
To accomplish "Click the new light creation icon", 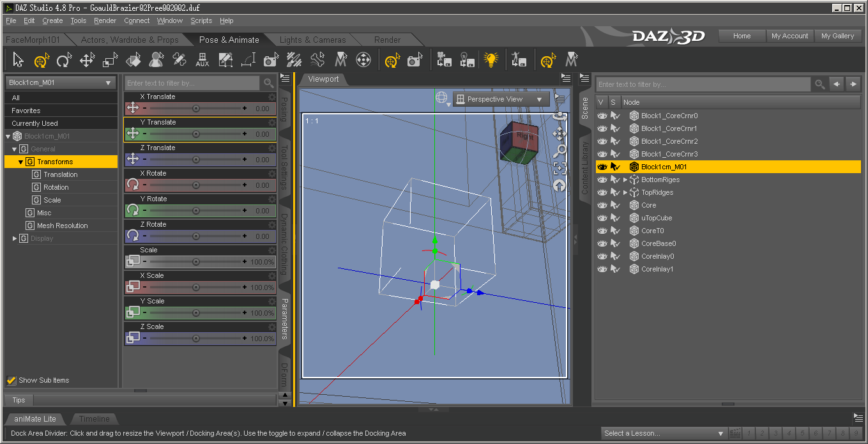I will (x=467, y=61).
